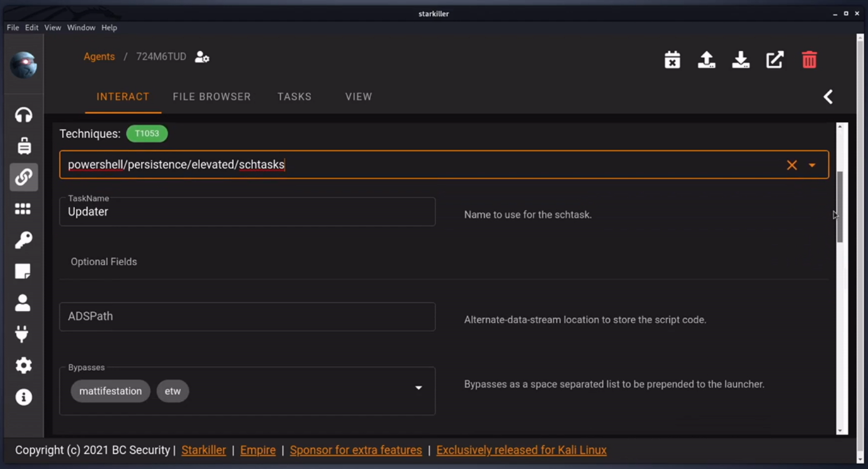Click the 724M6TUD agent name breadcrumb
868x469 pixels.
pyautogui.click(x=161, y=57)
